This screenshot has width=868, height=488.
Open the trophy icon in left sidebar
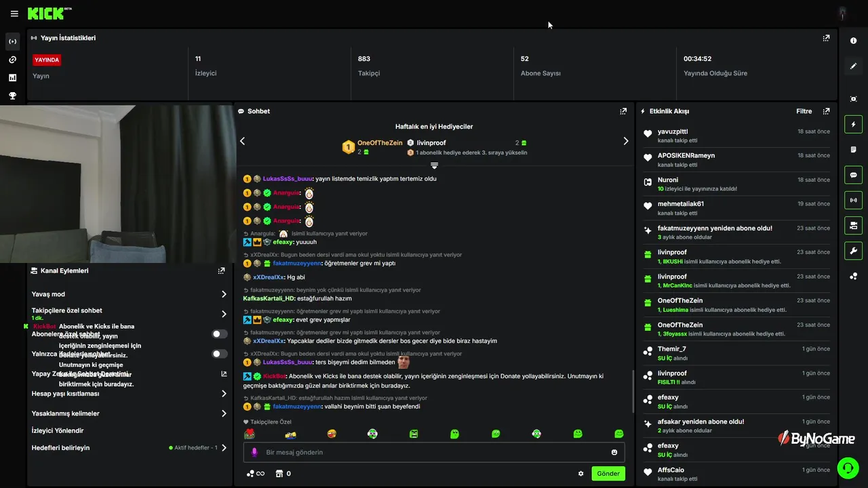[12, 96]
